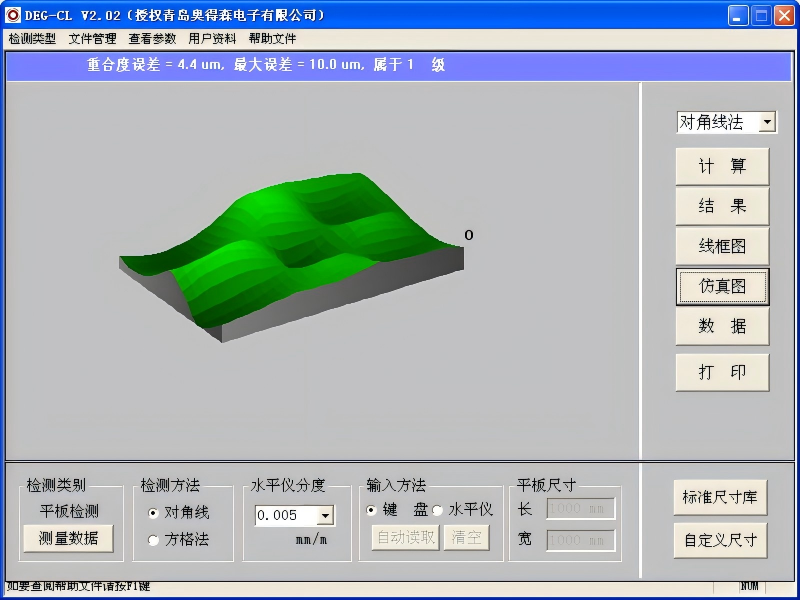Select the 对角线 radio button
The height and width of the screenshot is (600, 800).
pos(153,513)
